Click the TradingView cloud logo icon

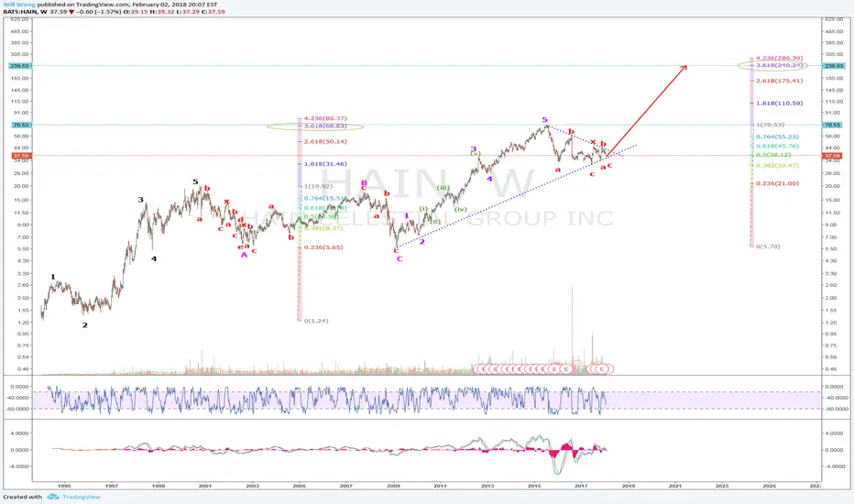[53, 497]
